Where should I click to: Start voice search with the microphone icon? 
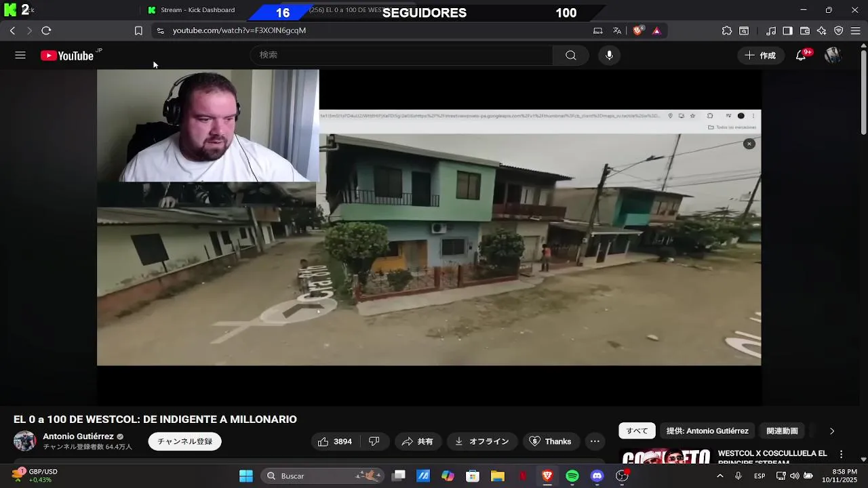[609, 56]
